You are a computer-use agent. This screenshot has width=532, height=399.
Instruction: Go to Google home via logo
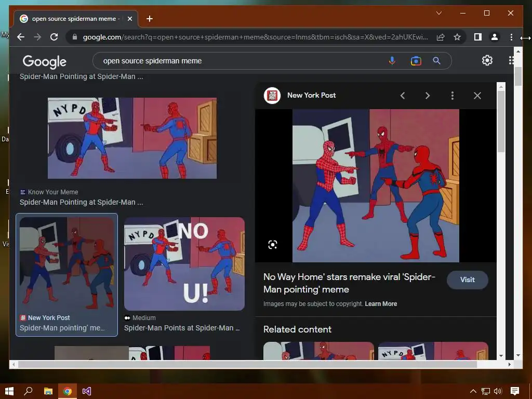coord(45,61)
